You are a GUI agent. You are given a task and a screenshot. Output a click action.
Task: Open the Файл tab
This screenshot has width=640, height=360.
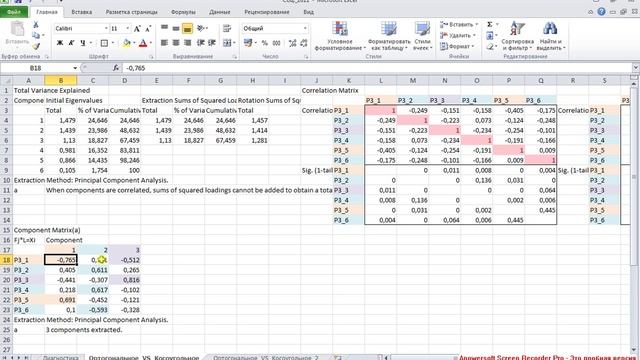(x=14, y=12)
